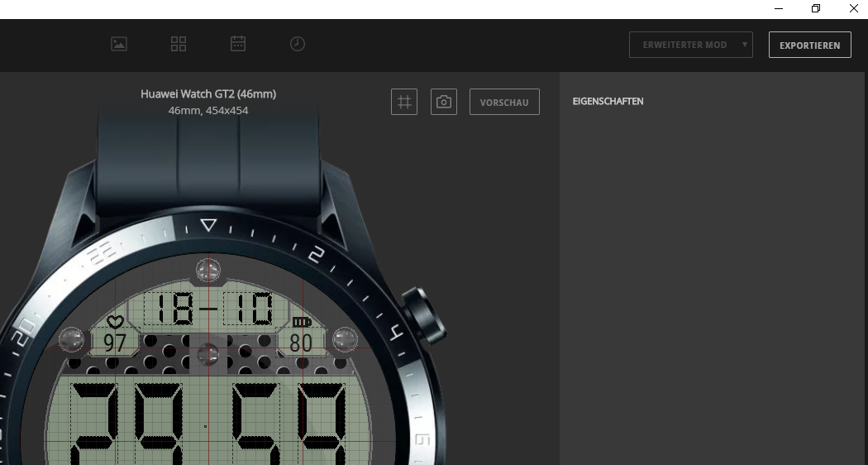Select the battery icon on the watch face
868x465 pixels.
coord(303,322)
